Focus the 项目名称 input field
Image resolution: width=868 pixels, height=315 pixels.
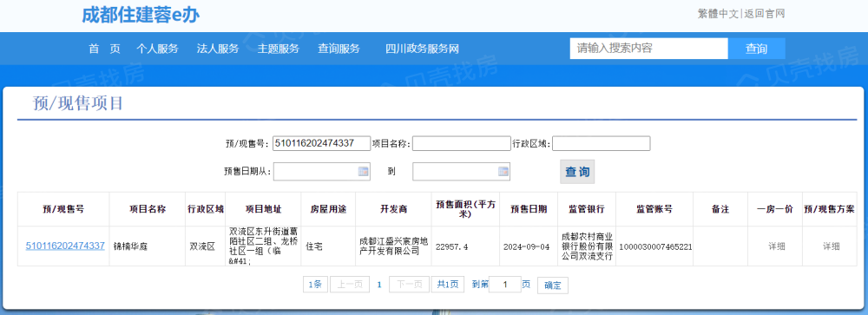point(461,143)
